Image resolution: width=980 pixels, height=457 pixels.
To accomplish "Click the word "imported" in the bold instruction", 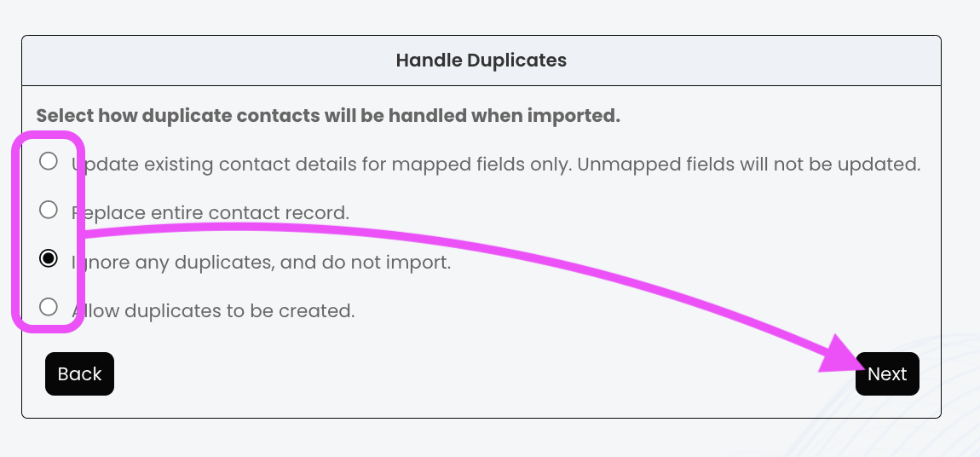I will click(x=574, y=115).
